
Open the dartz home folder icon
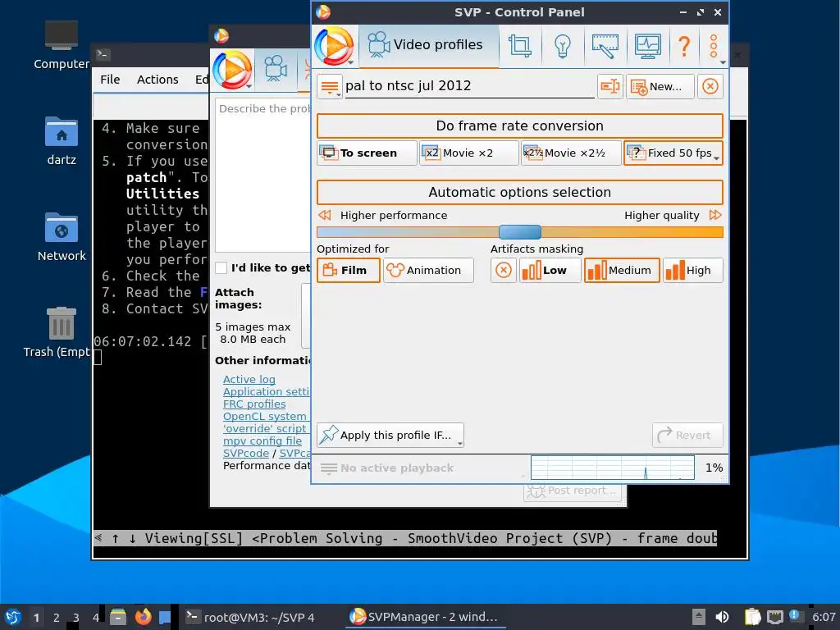tap(61, 141)
